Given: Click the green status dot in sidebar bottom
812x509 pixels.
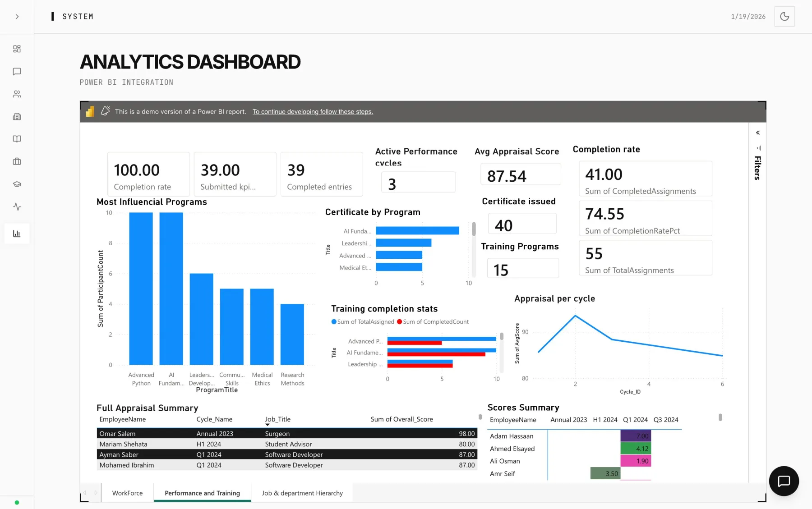Looking at the screenshot, I should pos(17,502).
